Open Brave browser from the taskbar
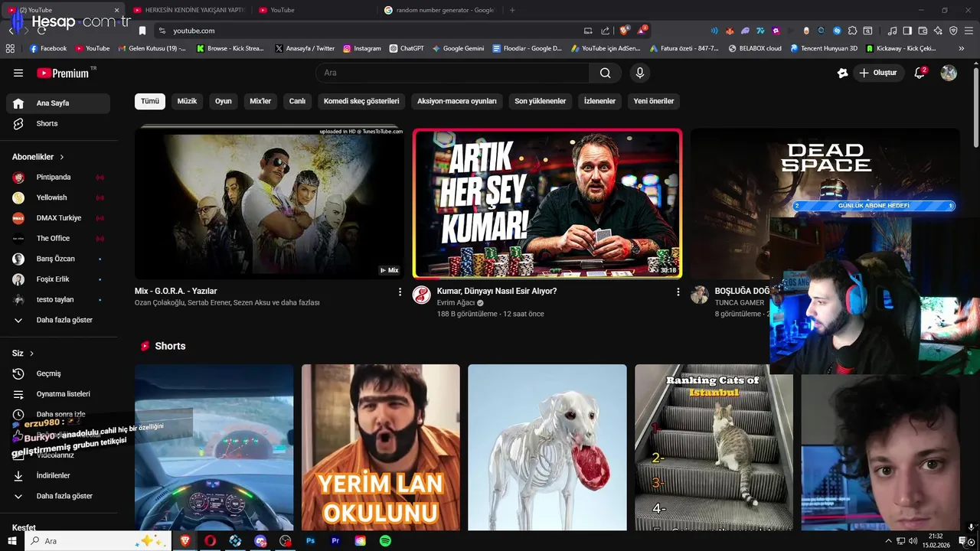Viewport: 980px width, 551px height. [185, 541]
